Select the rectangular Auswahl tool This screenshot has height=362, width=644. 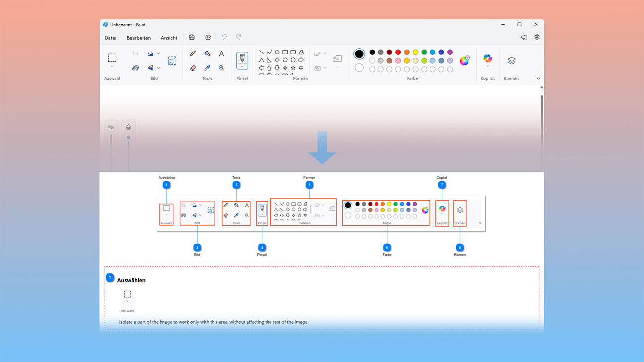coord(112,57)
